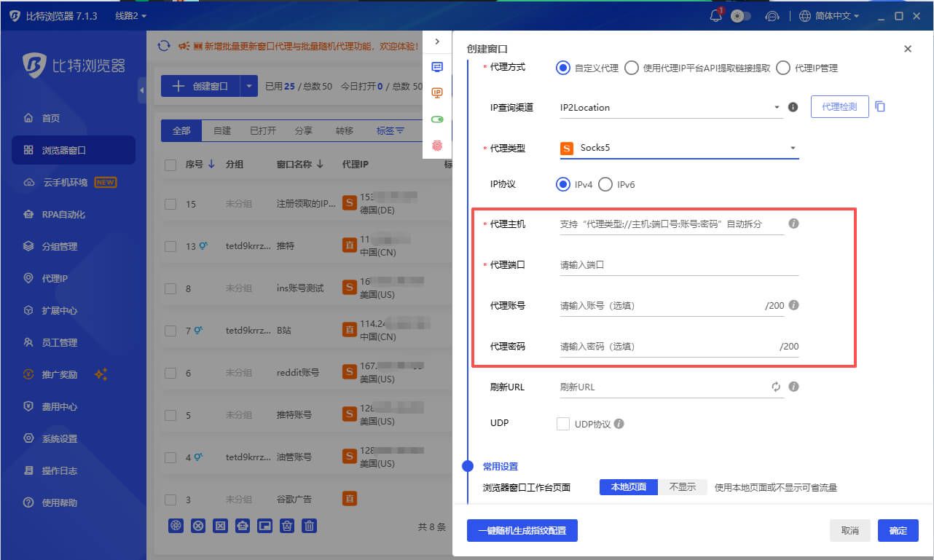The image size is (934, 560).
Task: Click the 代理检测 button
Action: click(x=839, y=106)
